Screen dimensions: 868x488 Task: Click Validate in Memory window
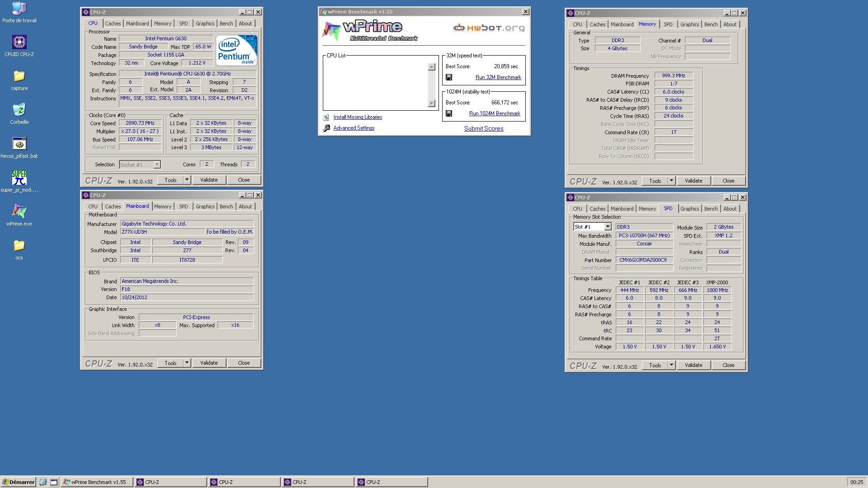[693, 181]
